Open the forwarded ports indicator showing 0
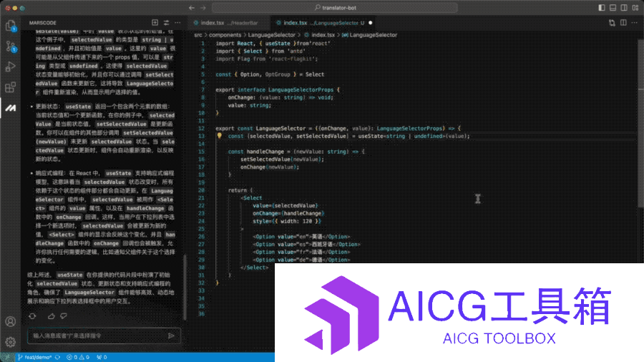The height and width of the screenshot is (362, 644). click(x=102, y=358)
